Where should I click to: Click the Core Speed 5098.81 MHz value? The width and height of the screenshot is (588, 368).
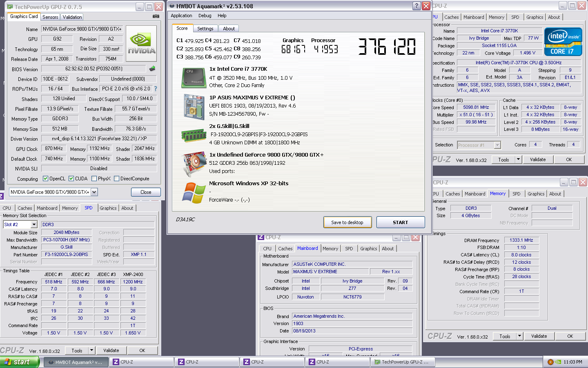click(476, 107)
